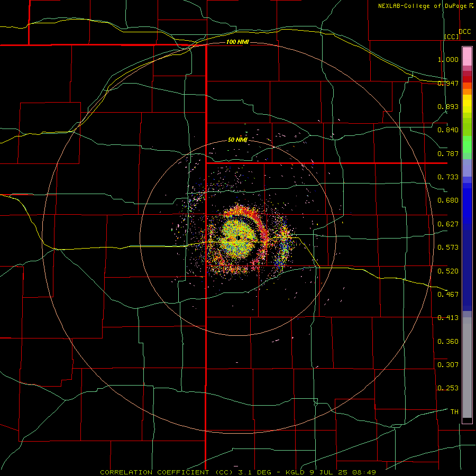Viewport: 476px width, 476px height.
Task: Click the 50 NMI range ring label
Action: coord(237,140)
